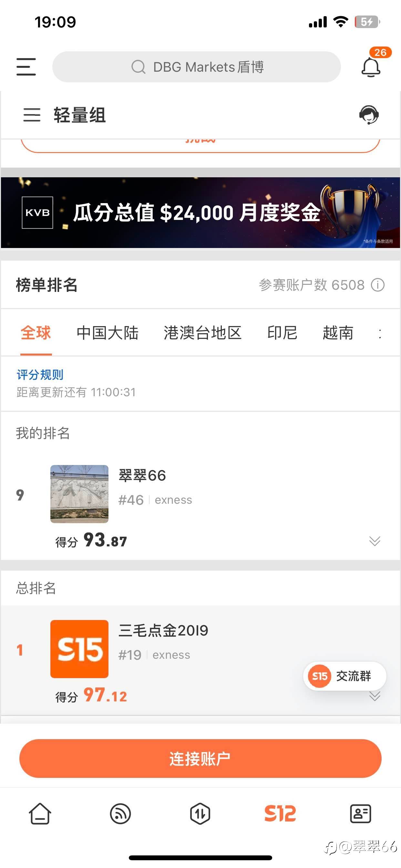Open the trading hexagon icon in bottom bar
The width and height of the screenshot is (401, 868).
click(200, 814)
